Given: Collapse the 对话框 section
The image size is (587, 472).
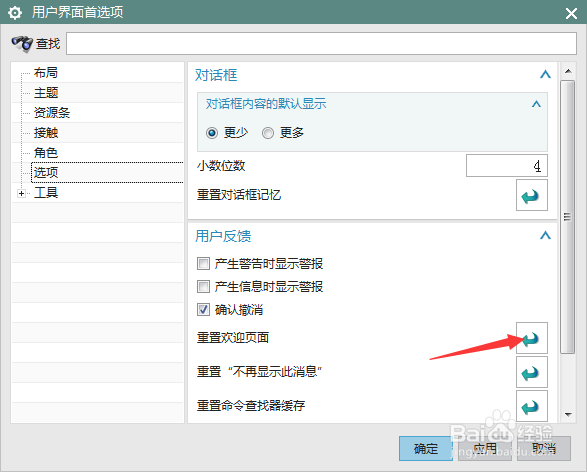Looking at the screenshot, I should 545,75.
